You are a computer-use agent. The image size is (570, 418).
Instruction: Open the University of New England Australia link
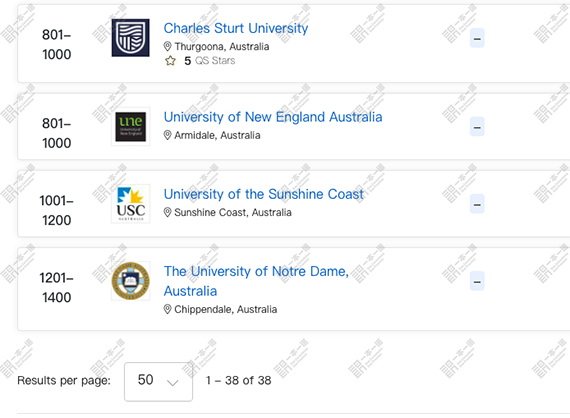coord(273,117)
